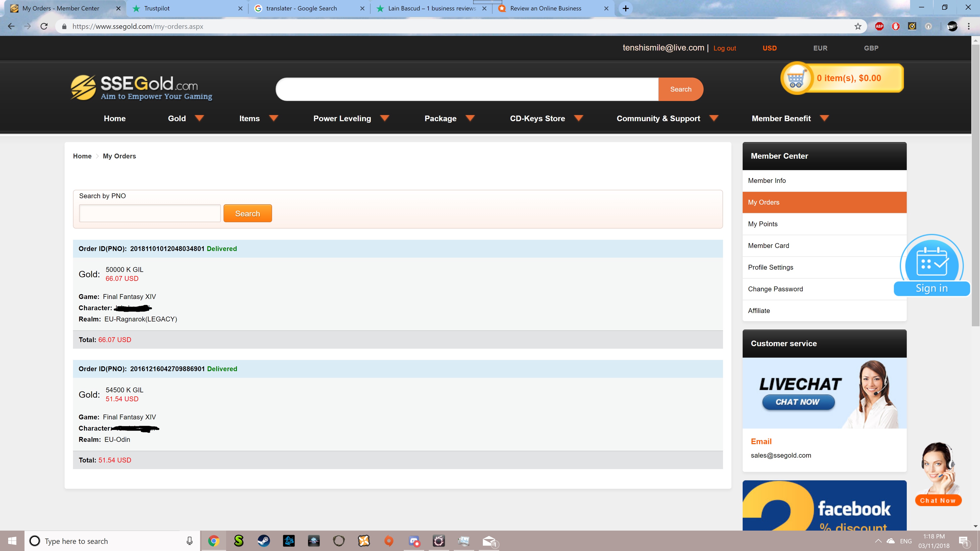Show hidden system tray icons
Viewport: 980px width, 551px height.
coord(878,541)
